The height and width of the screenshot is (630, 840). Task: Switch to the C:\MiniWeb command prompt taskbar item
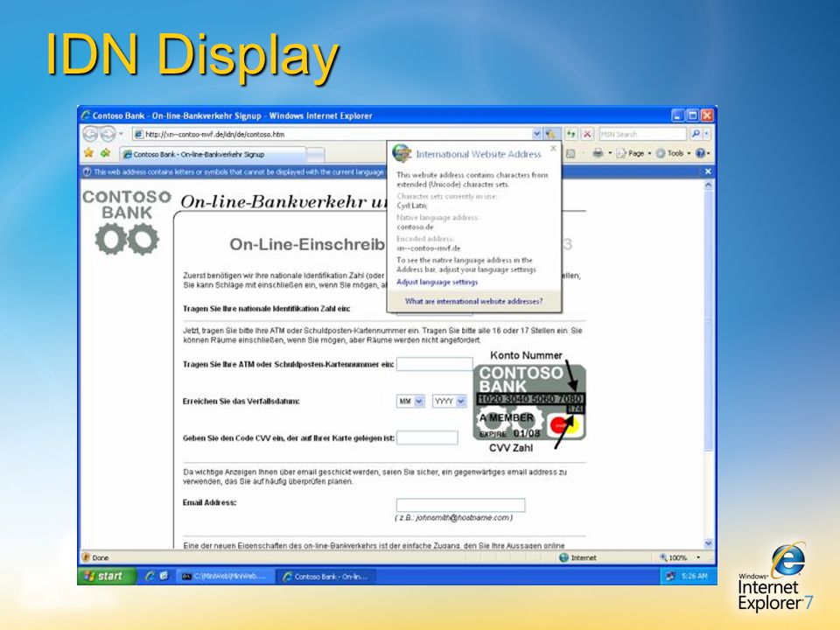(x=225, y=577)
